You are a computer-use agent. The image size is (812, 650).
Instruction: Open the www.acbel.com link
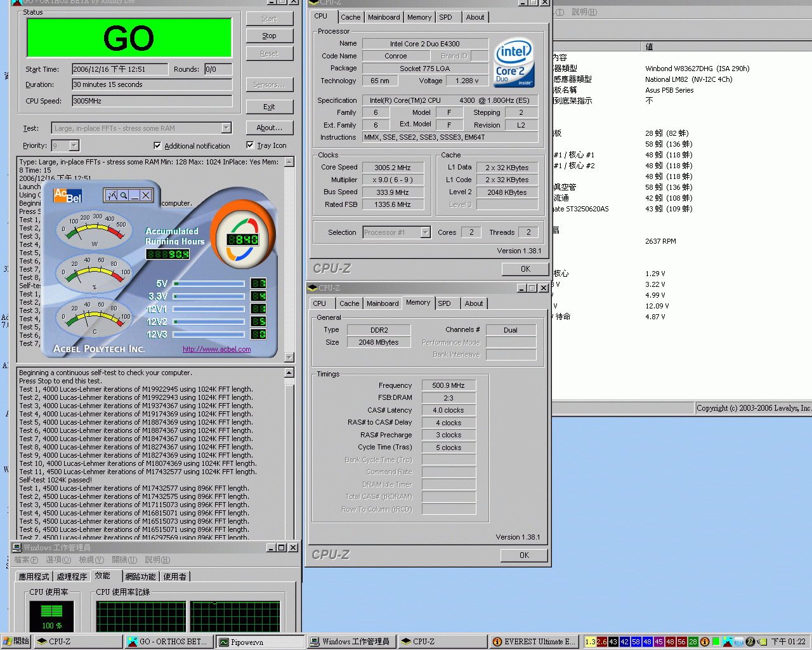click(217, 349)
